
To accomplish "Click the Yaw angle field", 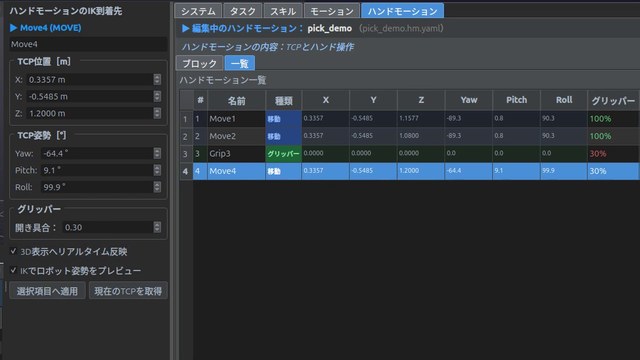I will 97,153.
